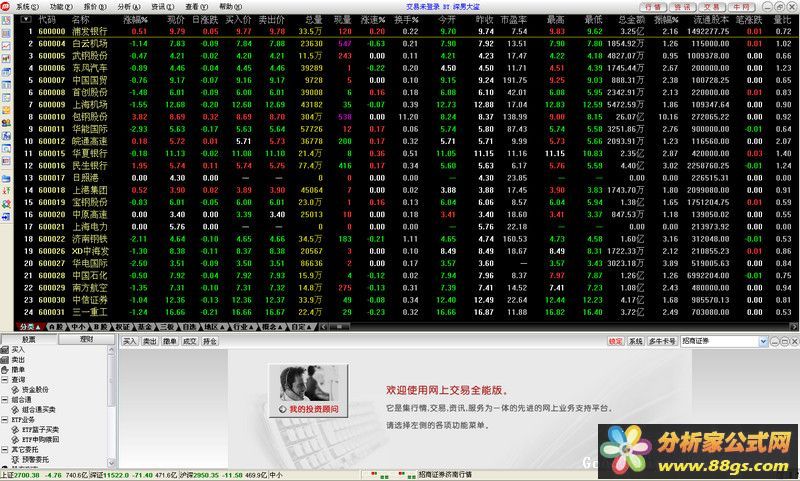
Task: Select the 股票 tab in trade panel
Action: [29, 339]
